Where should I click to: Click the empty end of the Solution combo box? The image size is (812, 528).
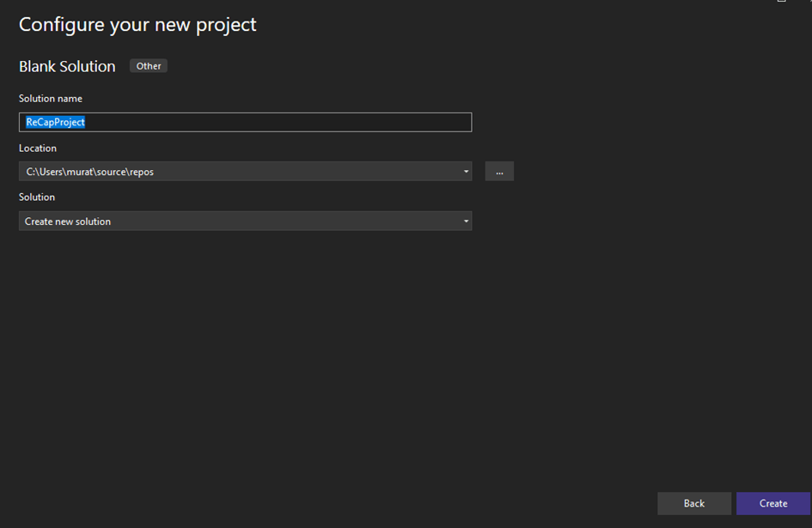(284, 221)
